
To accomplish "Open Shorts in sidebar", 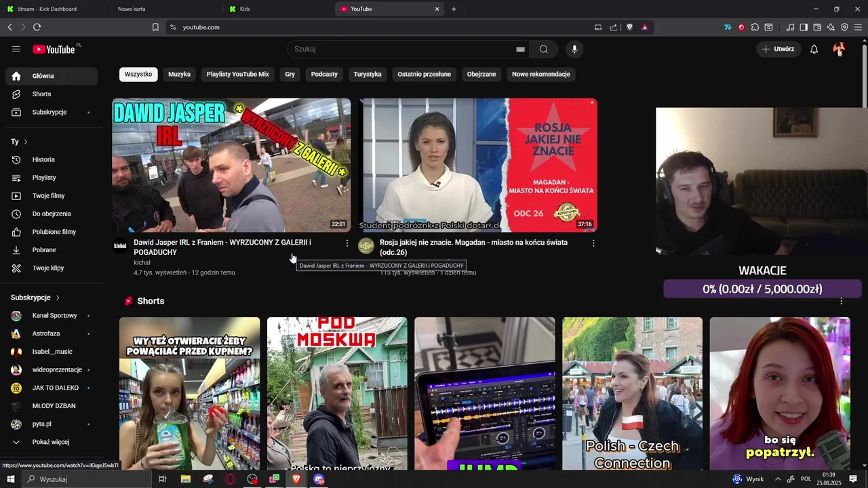I will click(52, 94).
